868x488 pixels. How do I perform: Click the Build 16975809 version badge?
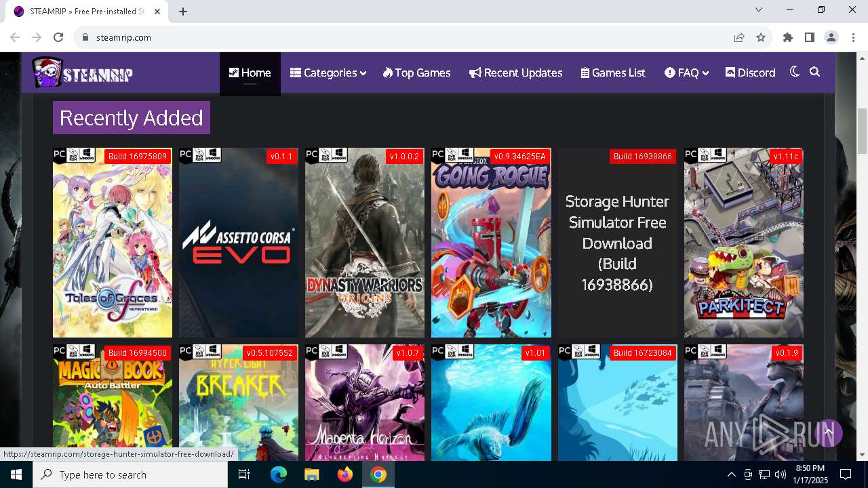(137, 157)
